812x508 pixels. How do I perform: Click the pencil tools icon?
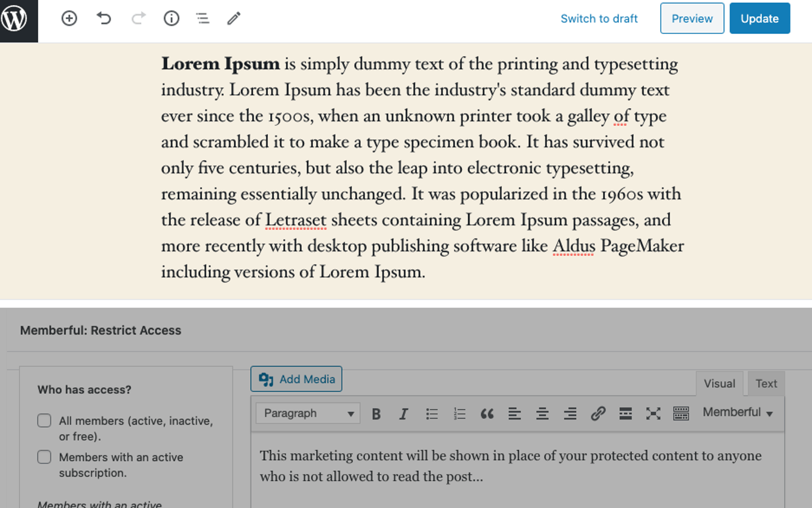(x=233, y=19)
